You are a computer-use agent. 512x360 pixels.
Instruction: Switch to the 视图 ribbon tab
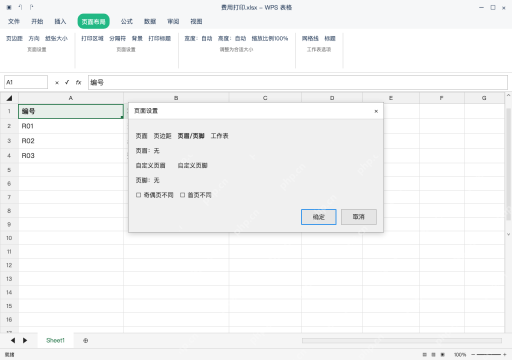click(x=196, y=21)
